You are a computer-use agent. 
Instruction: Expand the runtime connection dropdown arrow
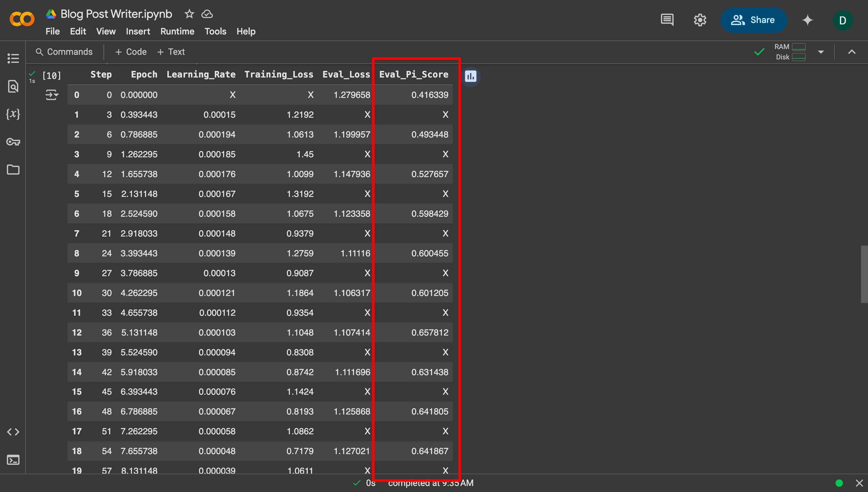pos(821,52)
